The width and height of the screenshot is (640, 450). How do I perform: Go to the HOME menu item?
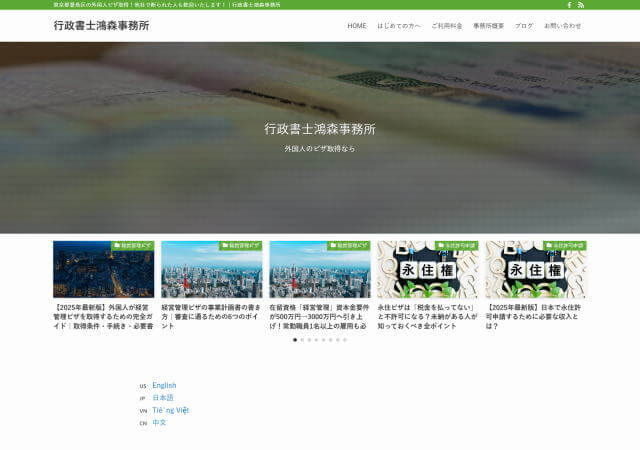[x=357, y=26]
